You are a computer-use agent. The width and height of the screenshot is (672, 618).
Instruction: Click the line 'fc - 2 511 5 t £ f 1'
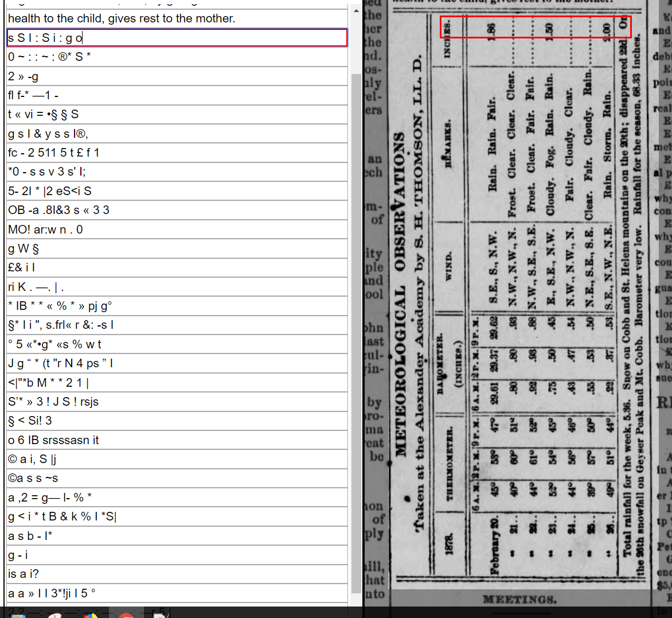[177, 153]
